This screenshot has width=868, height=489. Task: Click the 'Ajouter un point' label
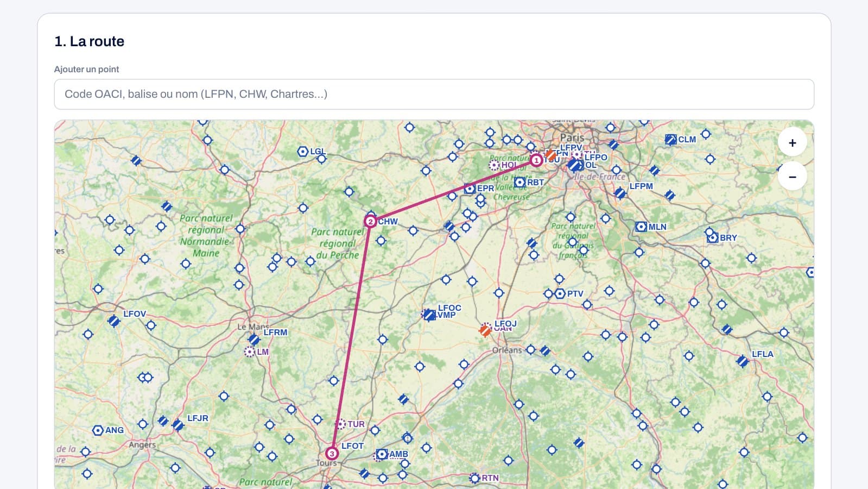(86, 69)
